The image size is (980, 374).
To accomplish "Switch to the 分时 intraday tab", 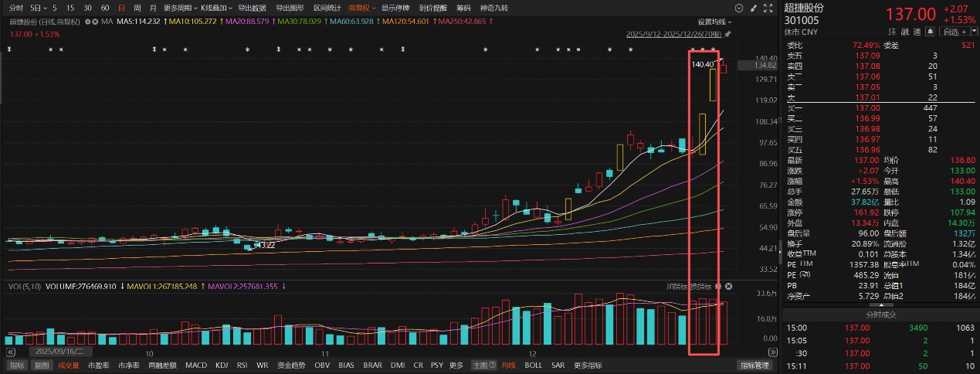I will pyautogui.click(x=16, y=8).
